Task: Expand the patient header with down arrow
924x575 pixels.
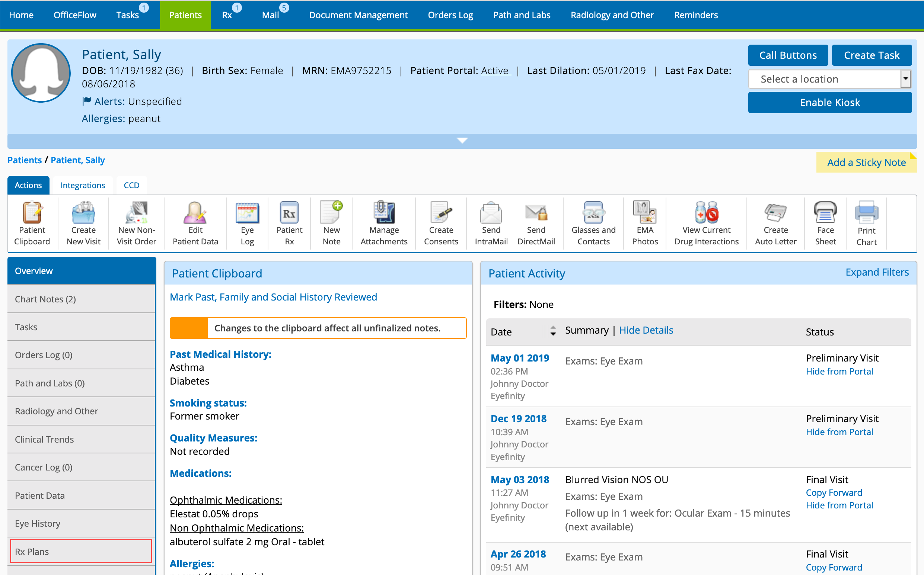Action: (x=462, y=141)
